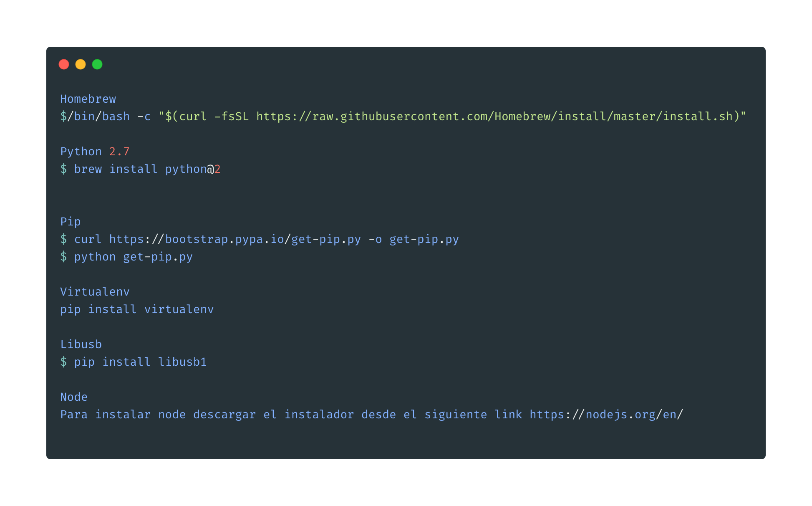The image size is (812, 506).
Task: Open the nodejs.org/en/ link
Action: click(606, 415)
